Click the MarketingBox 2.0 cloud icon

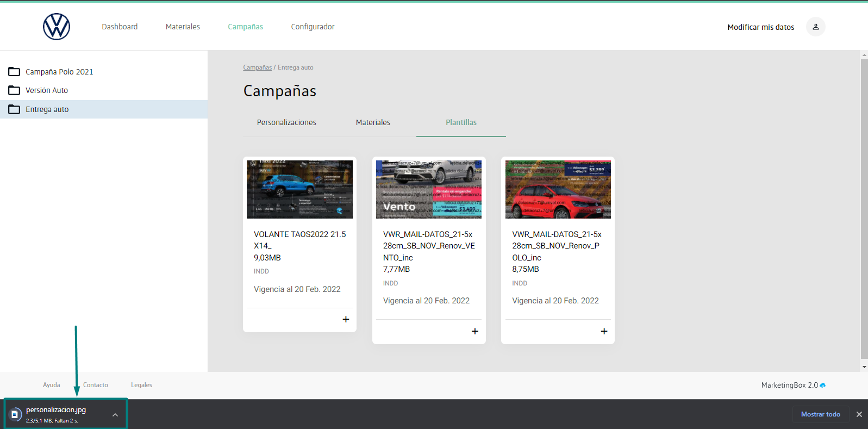(x=823, y=385)
